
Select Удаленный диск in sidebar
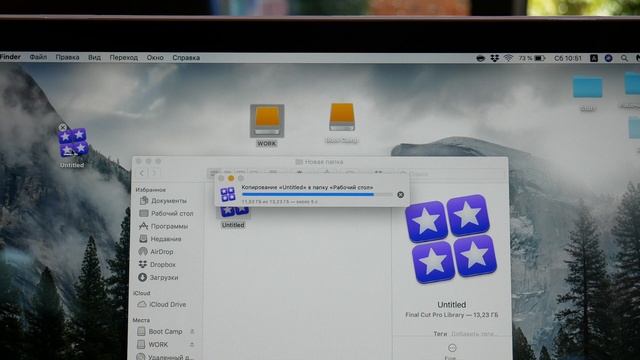pos(164,357)
